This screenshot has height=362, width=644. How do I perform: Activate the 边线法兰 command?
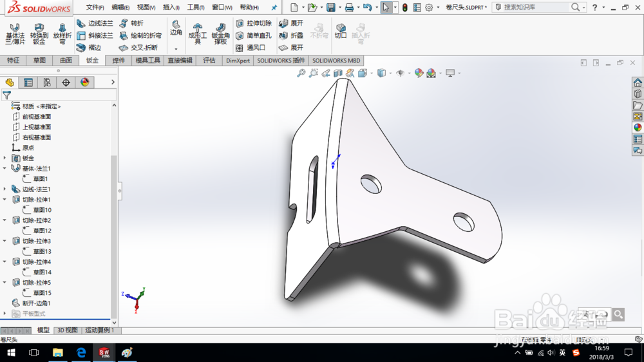tap(95, 23)
